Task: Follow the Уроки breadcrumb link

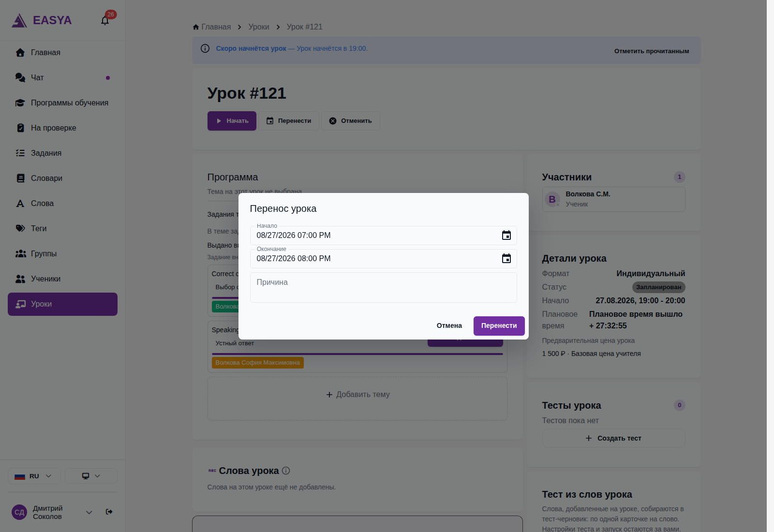Action: pos(259,27)
